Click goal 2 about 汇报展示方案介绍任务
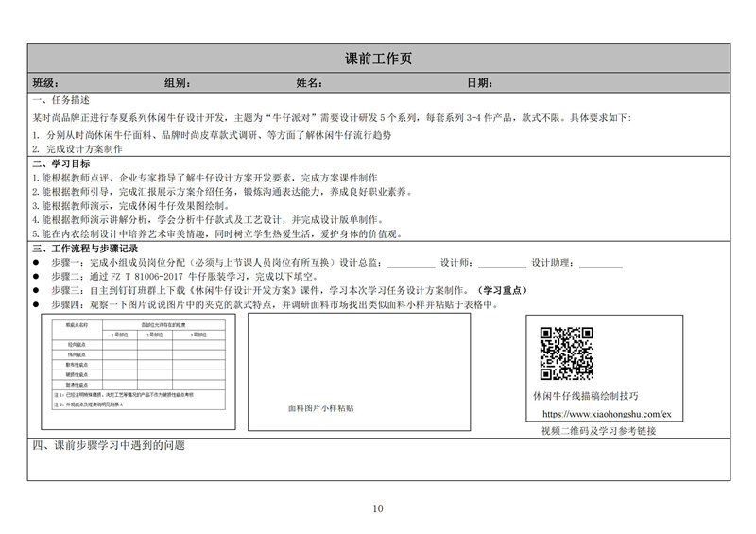 (223, 192)
